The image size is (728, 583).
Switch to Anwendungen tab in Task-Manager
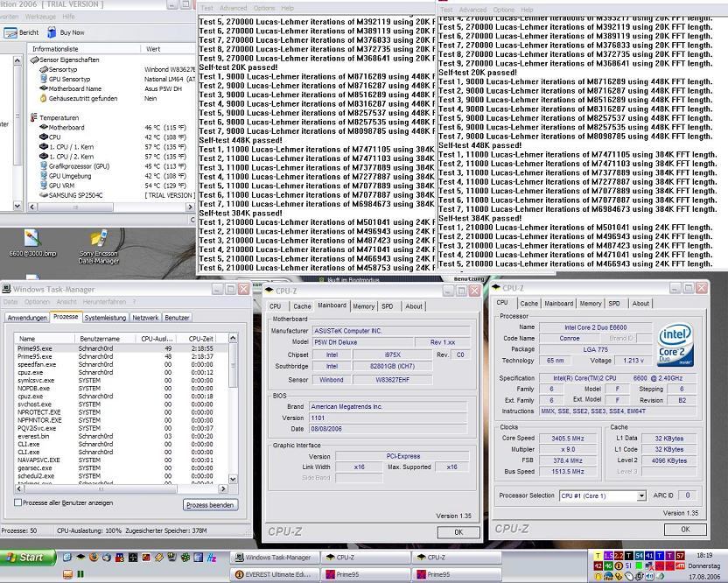coord(27,318)
